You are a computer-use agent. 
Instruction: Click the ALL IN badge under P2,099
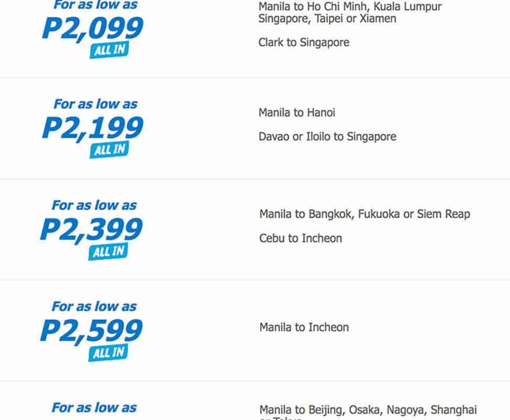(x=109, y=50)
